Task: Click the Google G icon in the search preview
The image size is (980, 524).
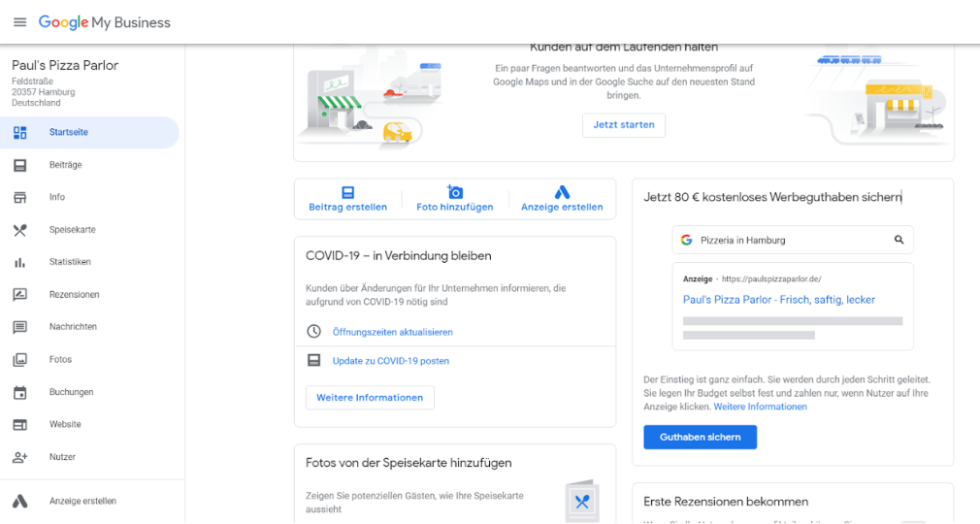Action: [x=686, y=240]
